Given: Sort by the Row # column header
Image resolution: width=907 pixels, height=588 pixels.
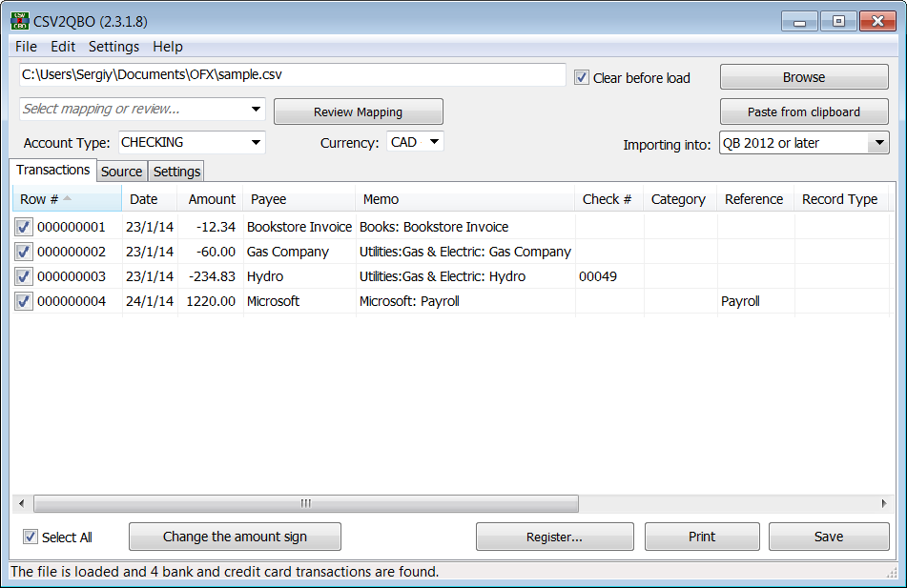Looking at the screenshot, I should (67, 199).
